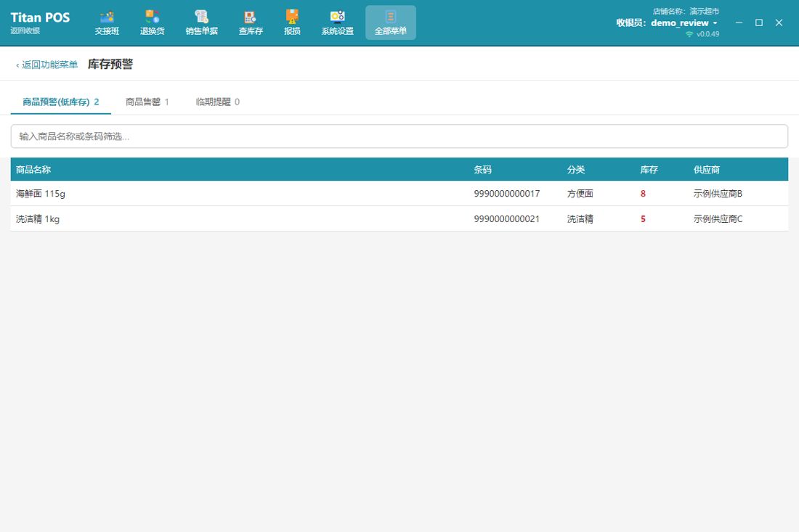The width and height of the screenshot is (799, 532).
Task: Click the 方便面 category cell
Action: [x=580, y=194]
